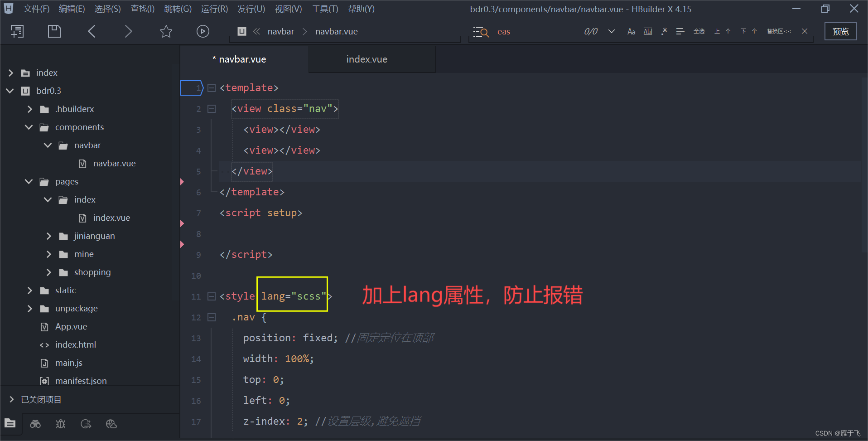The height and width of the screenshot is (441, 868).
Task: Expand the 已关闭项目 section
Action: click(x=12, y=399)
